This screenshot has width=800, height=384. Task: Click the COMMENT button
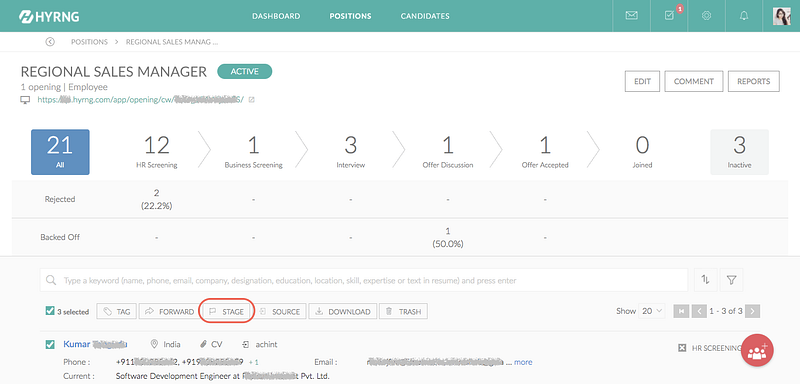click(694, 82)
